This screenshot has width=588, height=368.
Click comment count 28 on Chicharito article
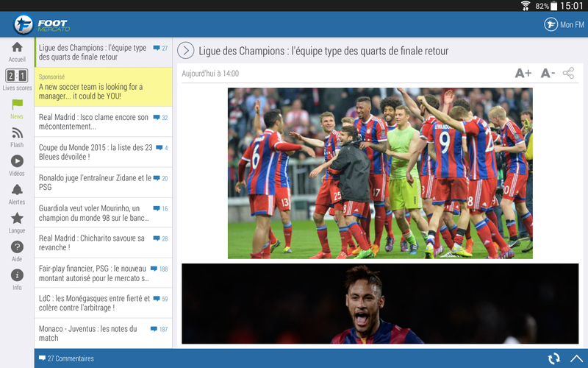160,238
